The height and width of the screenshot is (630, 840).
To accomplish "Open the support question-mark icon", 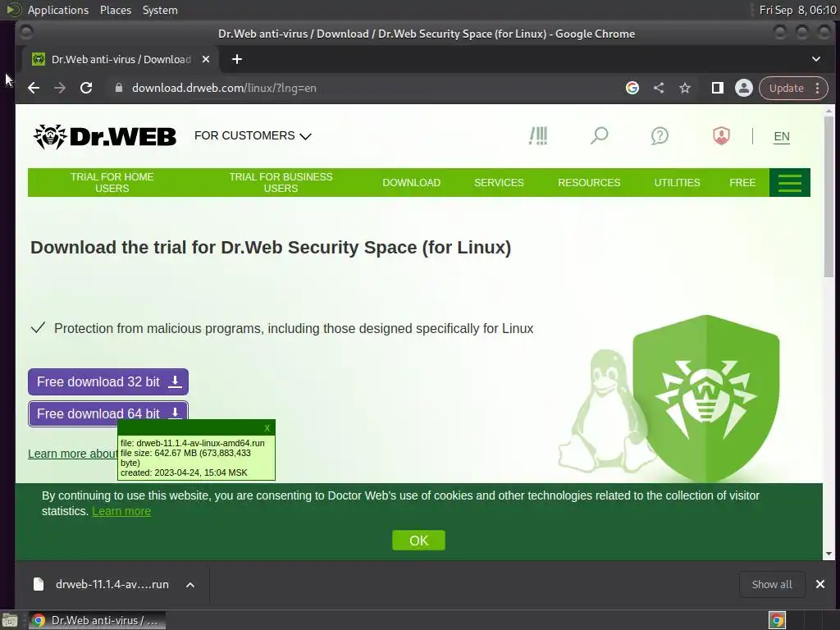I will click(x=660, y=135).
